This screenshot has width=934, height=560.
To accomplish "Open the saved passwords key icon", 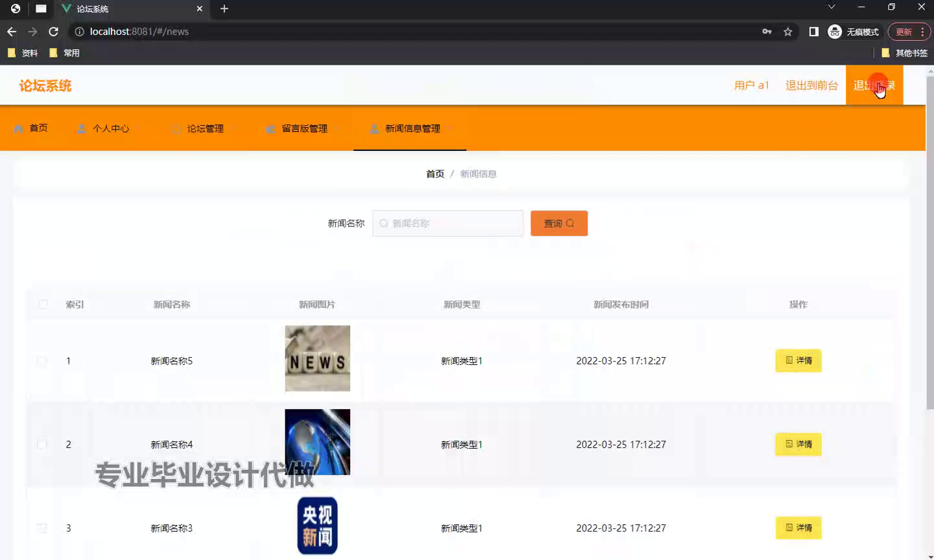I will [x=767, y=32].
